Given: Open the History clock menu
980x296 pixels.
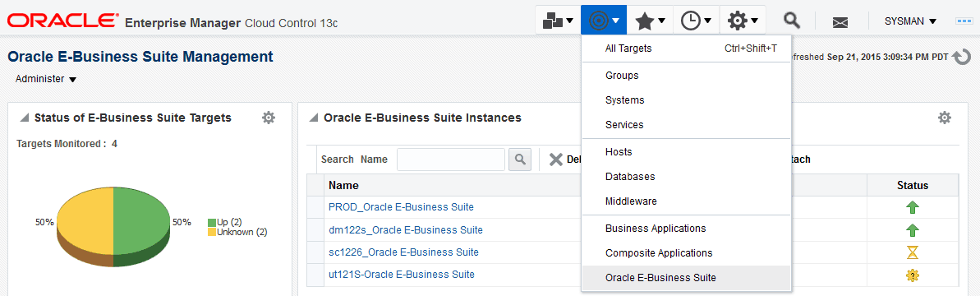Looking at the screenshot, I should click(x=696, y=21).
